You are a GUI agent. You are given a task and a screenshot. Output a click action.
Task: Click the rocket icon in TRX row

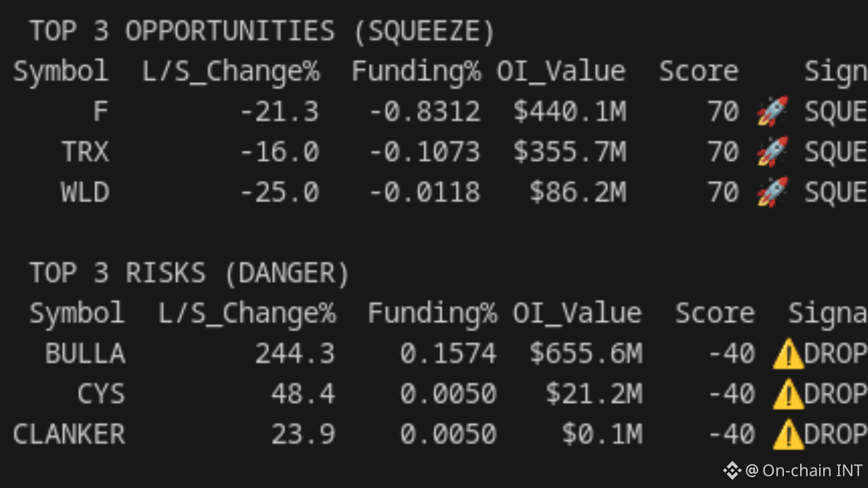[x=772, y=152]
